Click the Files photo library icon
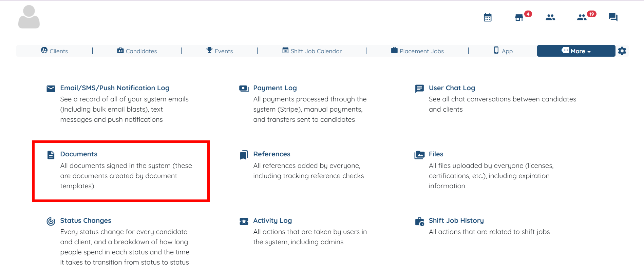 click(x=419, y=155)
